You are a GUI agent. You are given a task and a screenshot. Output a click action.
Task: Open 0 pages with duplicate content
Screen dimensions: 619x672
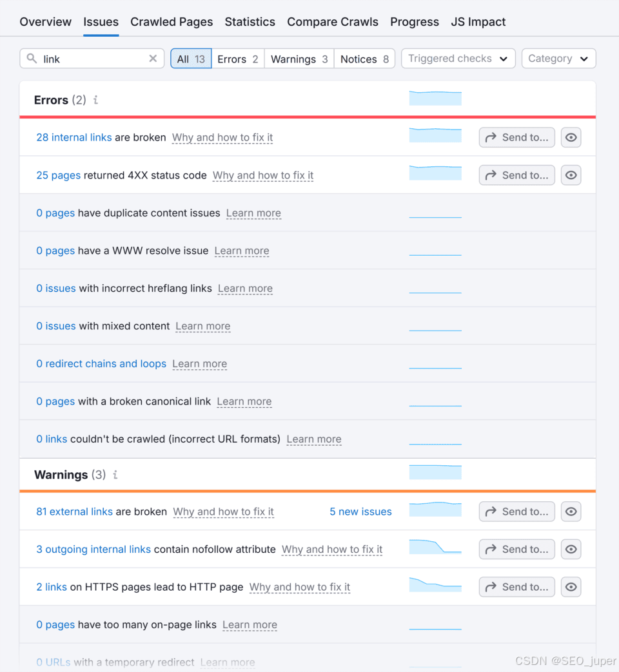pos(55,213)
